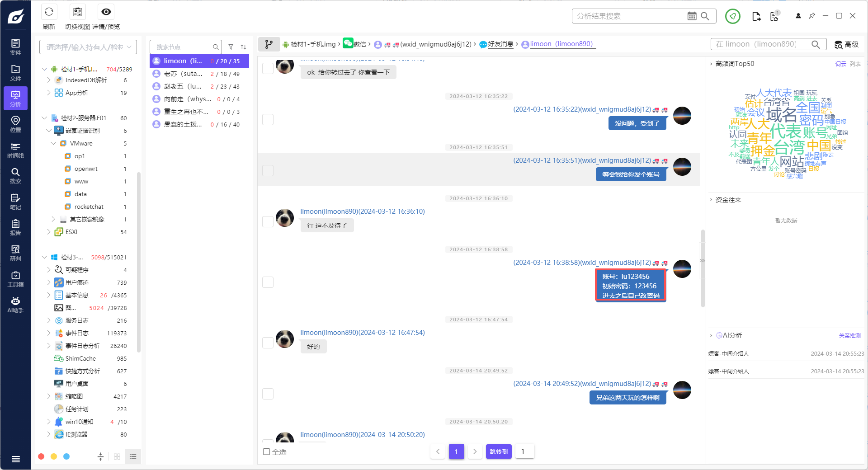868x470 pixels.
Task: Select contact 老苏 in the node list
Action: [x=199, y=74]
